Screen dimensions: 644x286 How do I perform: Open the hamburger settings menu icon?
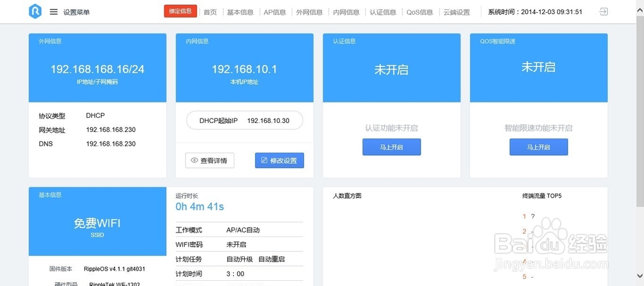(53, 12)
